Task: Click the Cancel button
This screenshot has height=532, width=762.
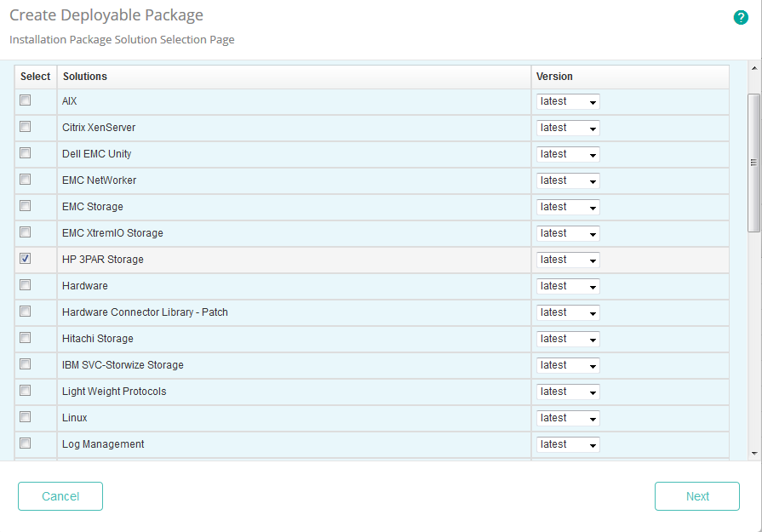Action: point(60,496)
